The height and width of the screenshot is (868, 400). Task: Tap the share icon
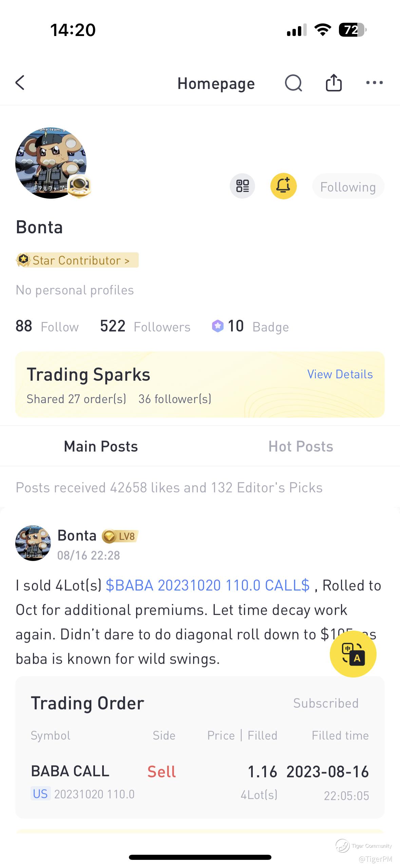[334, 83]
